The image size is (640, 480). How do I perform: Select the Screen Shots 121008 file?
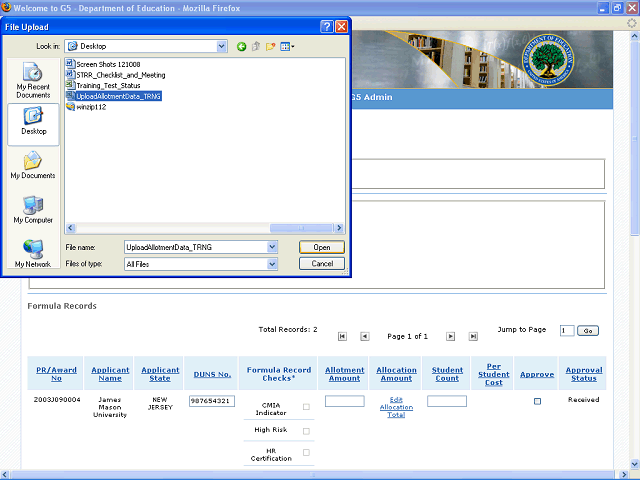coord(103,64)
